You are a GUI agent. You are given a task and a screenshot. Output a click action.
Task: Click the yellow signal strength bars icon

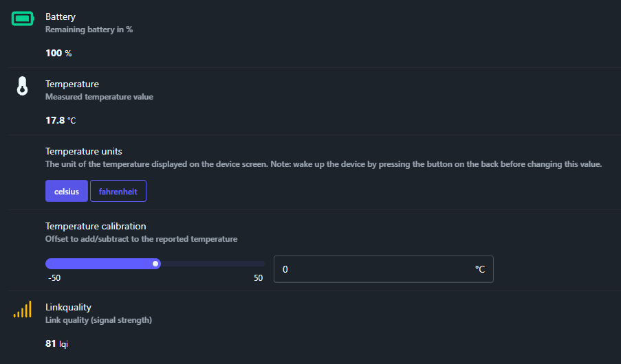pyautogui.click(x=23, y=310)
